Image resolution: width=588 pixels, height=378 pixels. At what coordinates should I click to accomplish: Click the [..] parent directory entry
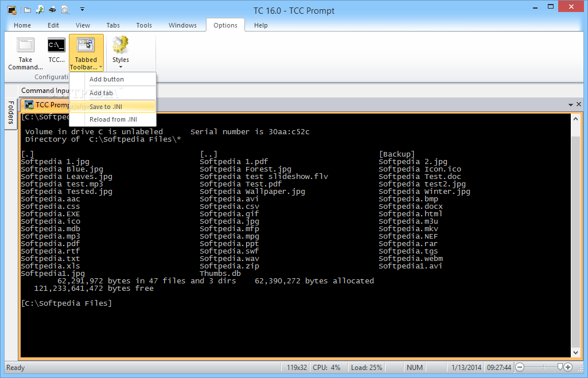click(208, 154)
